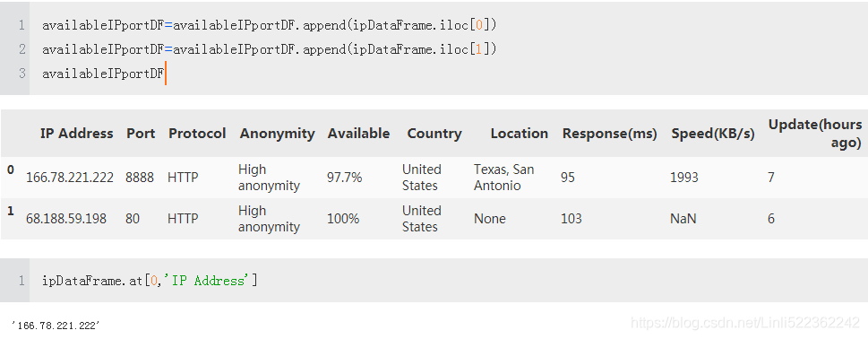Screen dimensions: 868x339
Task: Click the Anonymity column header
Action: [277, 134]
